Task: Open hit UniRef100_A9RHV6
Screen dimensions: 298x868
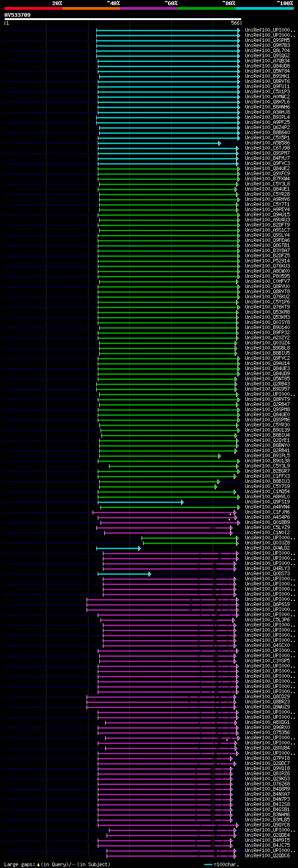Action: coord(267,200)
